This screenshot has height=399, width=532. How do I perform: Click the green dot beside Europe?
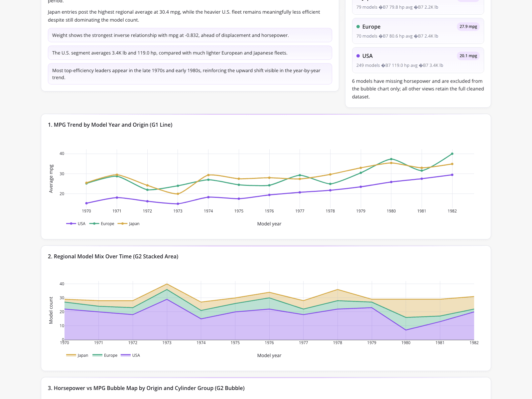click(x=358, y=27)
